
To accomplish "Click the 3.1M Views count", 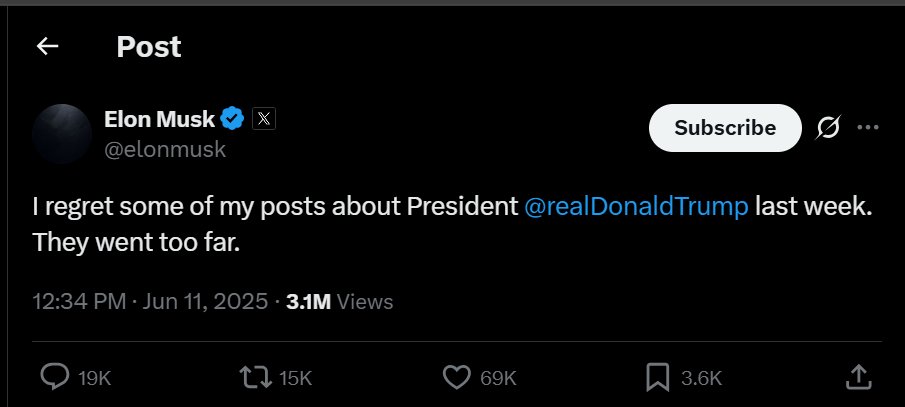I will [340, 301].
